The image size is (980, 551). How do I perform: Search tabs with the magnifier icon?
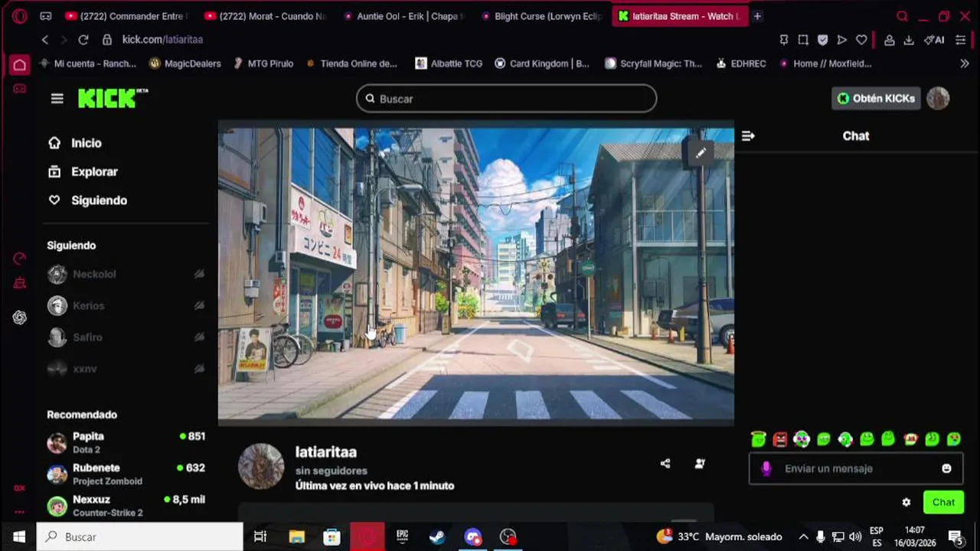(903, 16)
